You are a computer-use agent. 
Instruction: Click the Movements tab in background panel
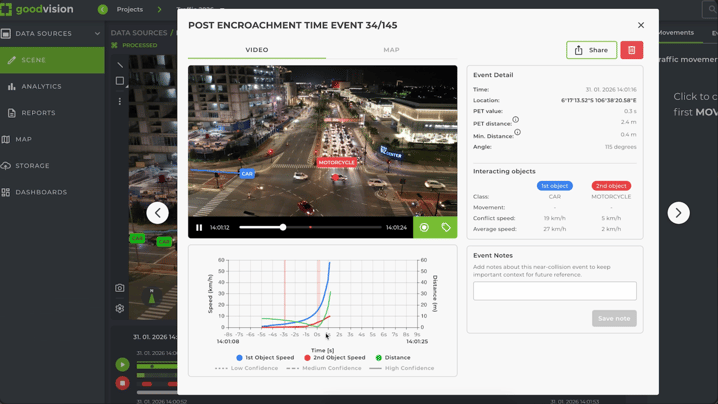coord(676,33)
